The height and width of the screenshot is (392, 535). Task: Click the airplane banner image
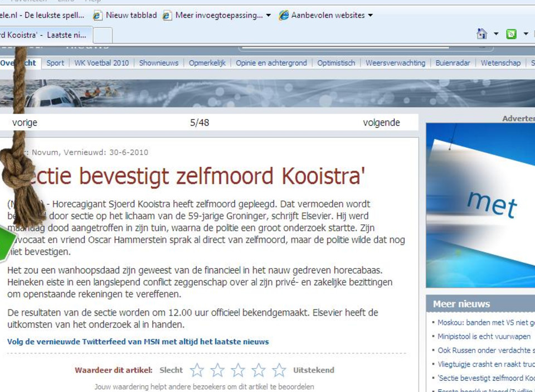click(267, 93)
